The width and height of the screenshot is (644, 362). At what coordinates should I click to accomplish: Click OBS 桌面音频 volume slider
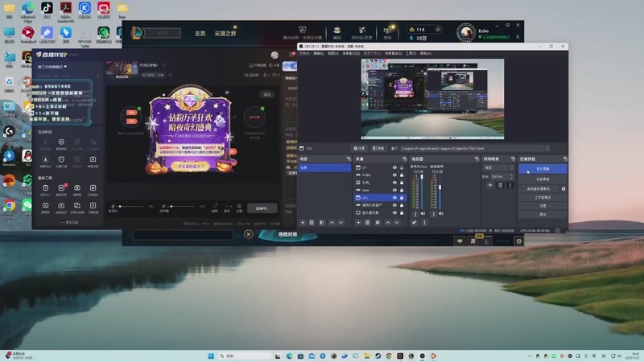(x=440, y=191)
